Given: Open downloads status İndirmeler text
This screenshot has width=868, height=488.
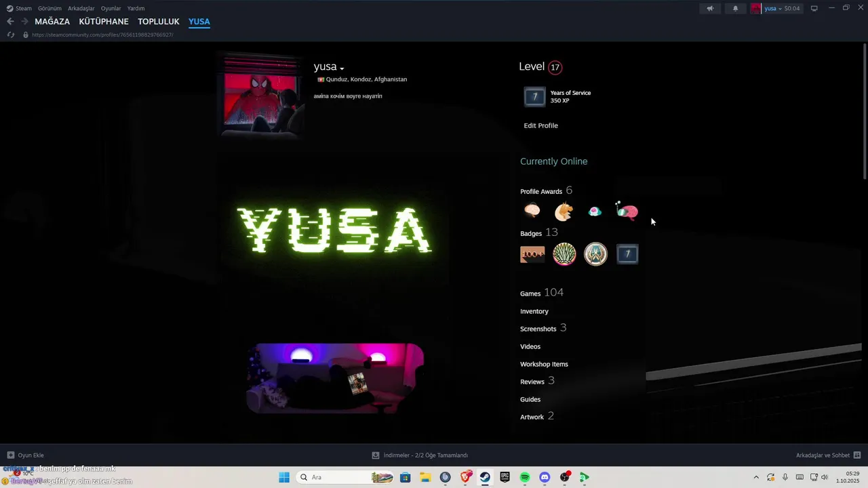Looking at the screenshot, I should click(x=426, y=455).
